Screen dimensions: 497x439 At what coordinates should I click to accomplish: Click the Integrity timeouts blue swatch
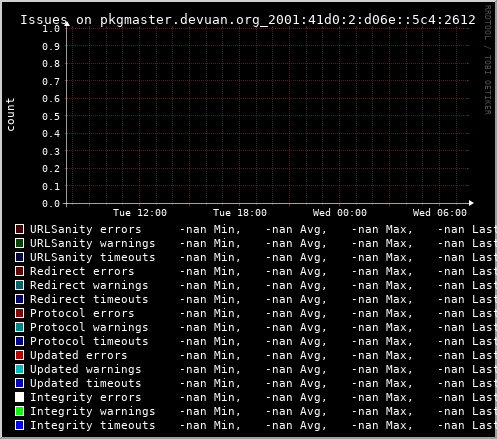tap(19, 425)
